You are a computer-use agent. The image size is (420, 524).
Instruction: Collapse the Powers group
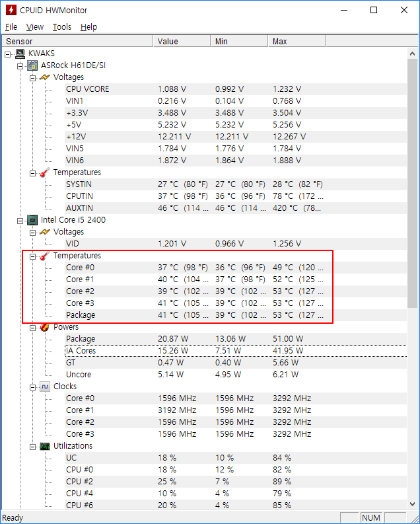pos(32,328)
